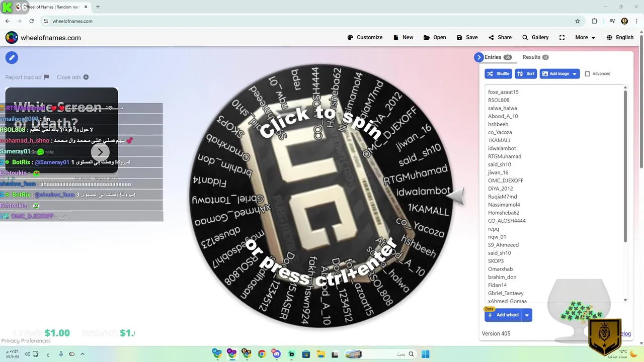
Task: Click the taskbar search box
Action: click(380, 354)
